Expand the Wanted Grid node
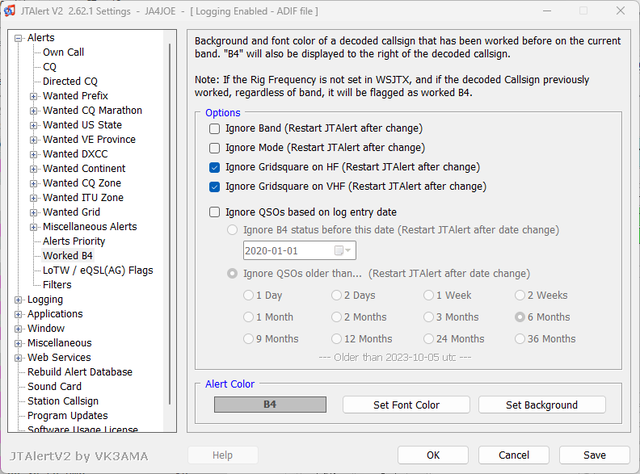 pos(33,213)
